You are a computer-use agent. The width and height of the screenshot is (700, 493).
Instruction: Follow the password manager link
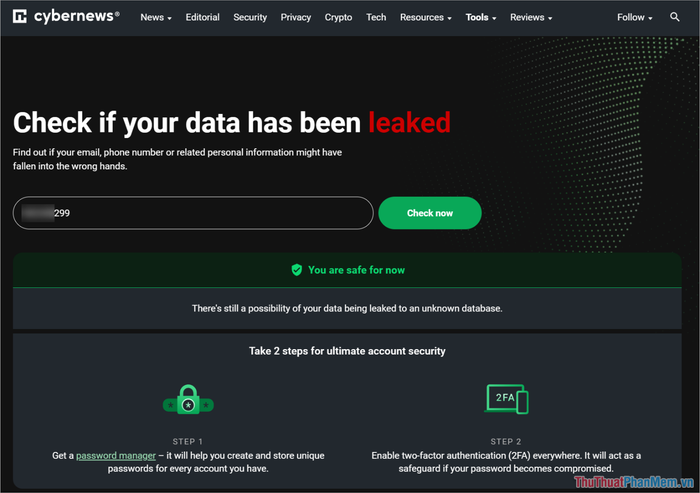[x=116, y=455]
